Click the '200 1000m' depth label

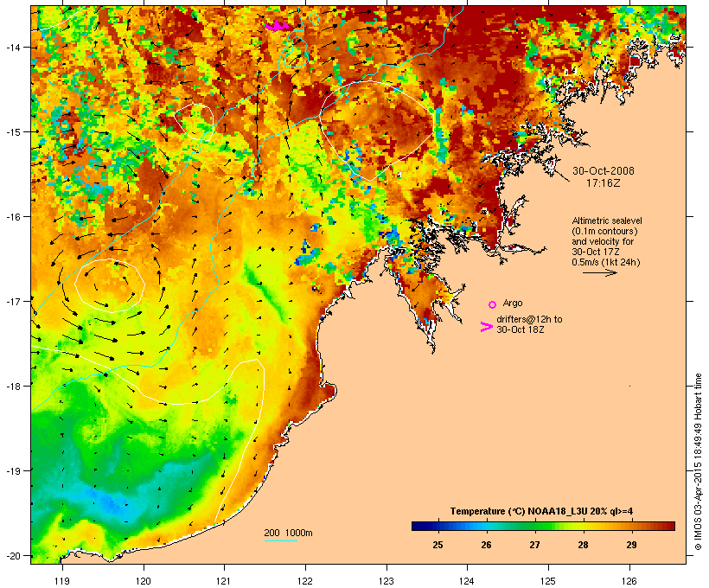click(288, 533)
